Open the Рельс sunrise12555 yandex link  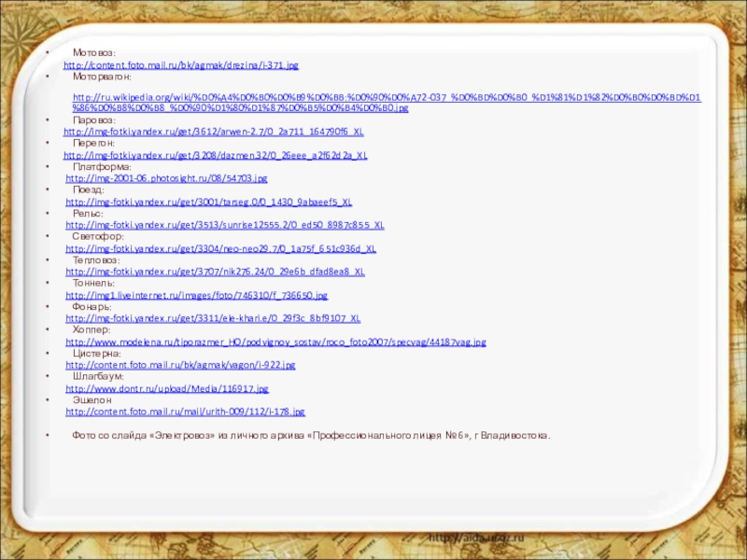tap(225, 225)
